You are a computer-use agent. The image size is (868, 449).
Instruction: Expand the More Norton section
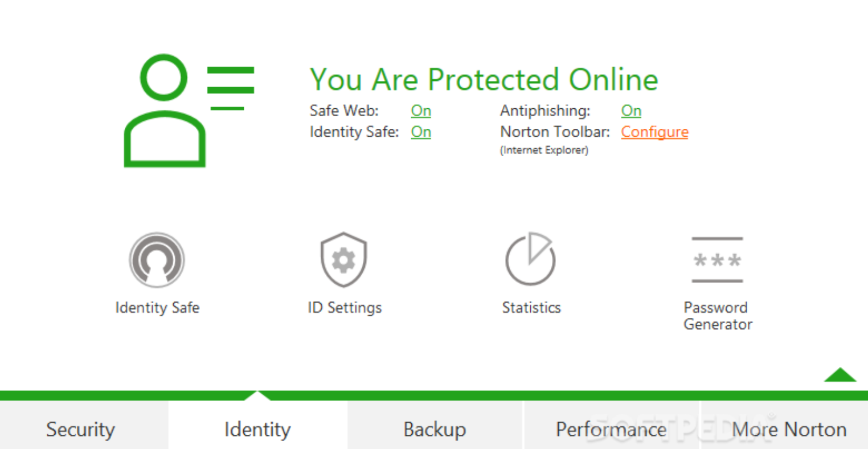(x=789, y=429)
